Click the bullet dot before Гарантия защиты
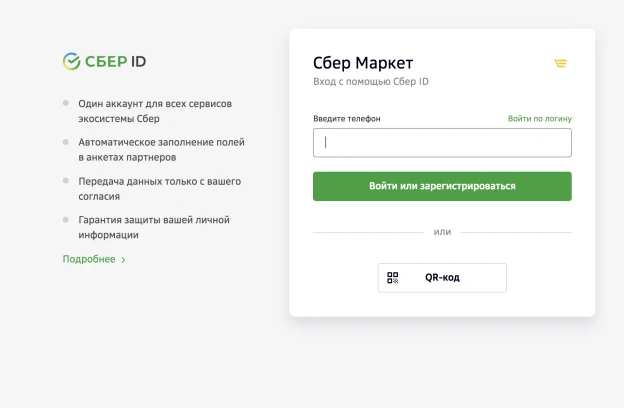 66,219
